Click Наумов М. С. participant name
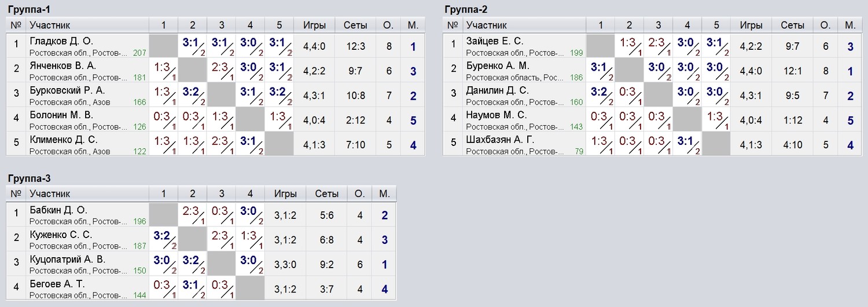The image size is (868, 307). click(x=496, y=115)
